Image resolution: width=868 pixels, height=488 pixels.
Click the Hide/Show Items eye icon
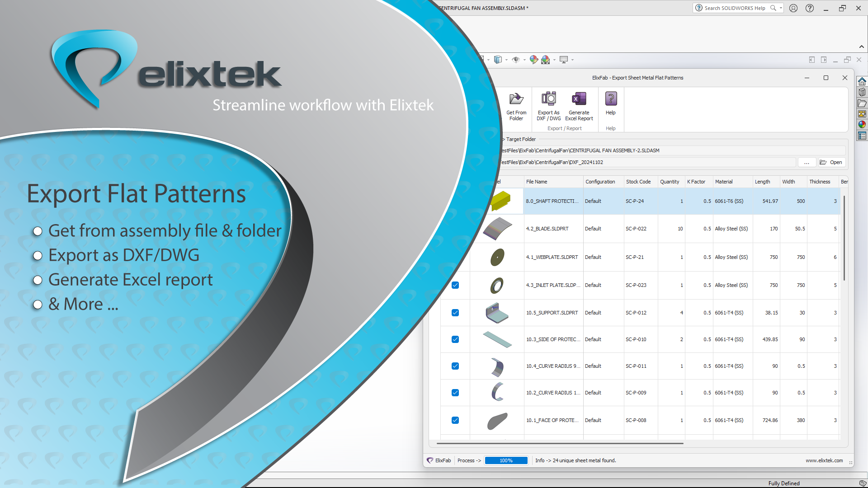[x=516, y=60]
